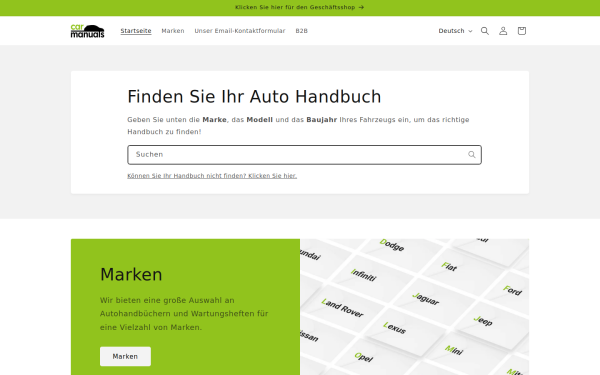Open the header search magnifier icon
The width and height of the screenshot is (600, 375).
coord(484,31)
